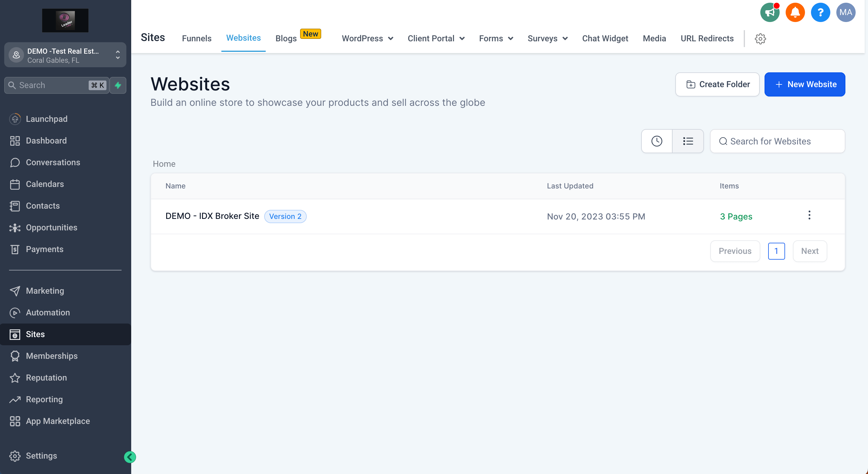The width and height of the screenshot is (868, 474).
Task: Click the Create Folder button
Action: (717, 84)
